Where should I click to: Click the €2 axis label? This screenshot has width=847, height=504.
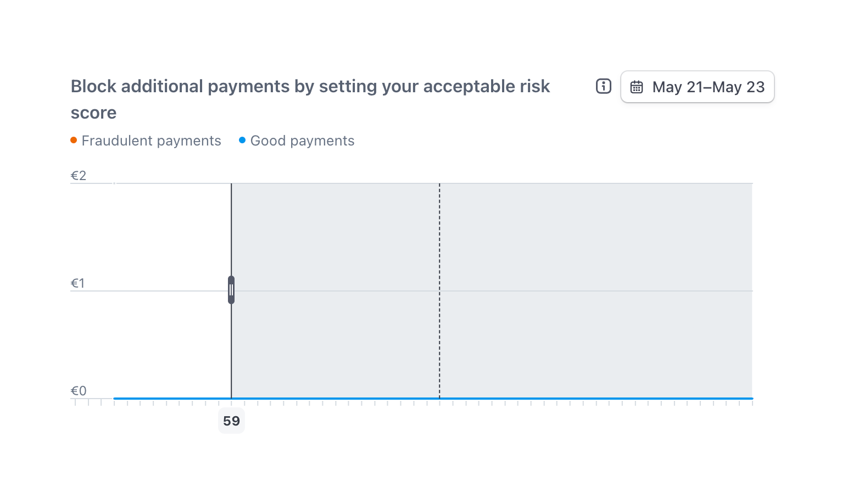[79, 176]
